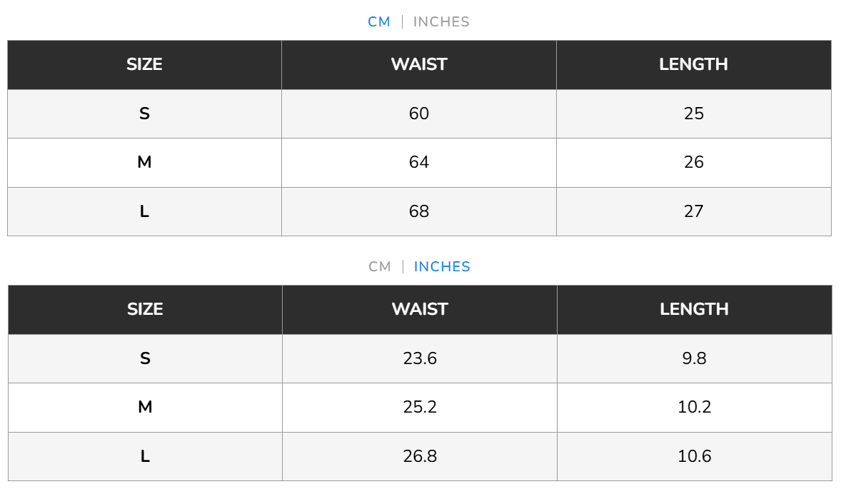Click the 25.2 waist cell

tap(420, 407)
